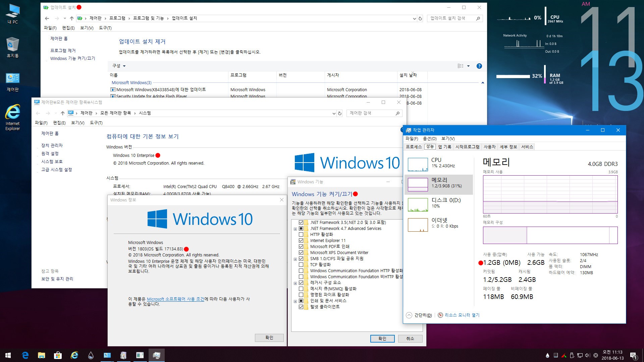Image resolution: width=644 pixels, height=362 pixels.
Task: Open the view options dropdown arrow
Action: click(x=468, y=66)
